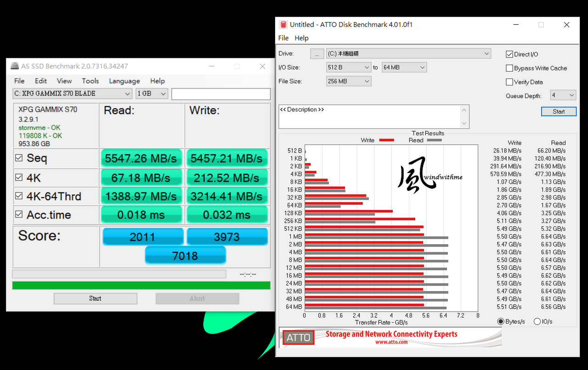Screen dimensions: 588x370
Task: Open ATTO File menu
Action: coord(283,38)
